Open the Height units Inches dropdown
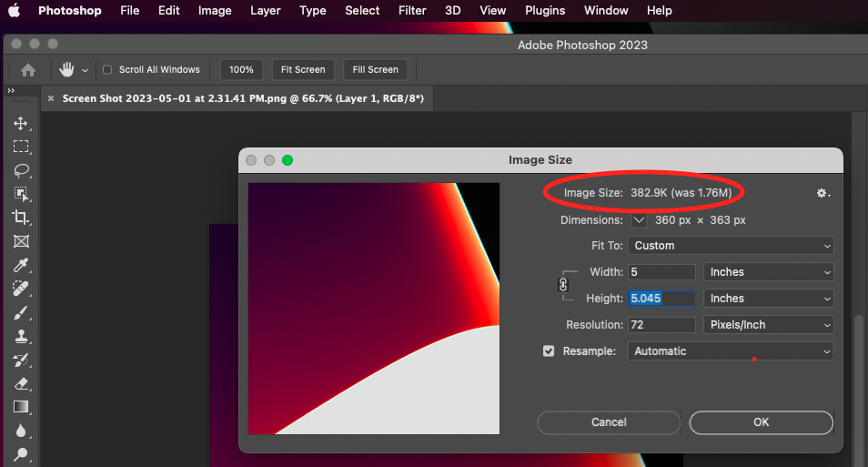The image size is (868, 467). (x=768, y=298)
